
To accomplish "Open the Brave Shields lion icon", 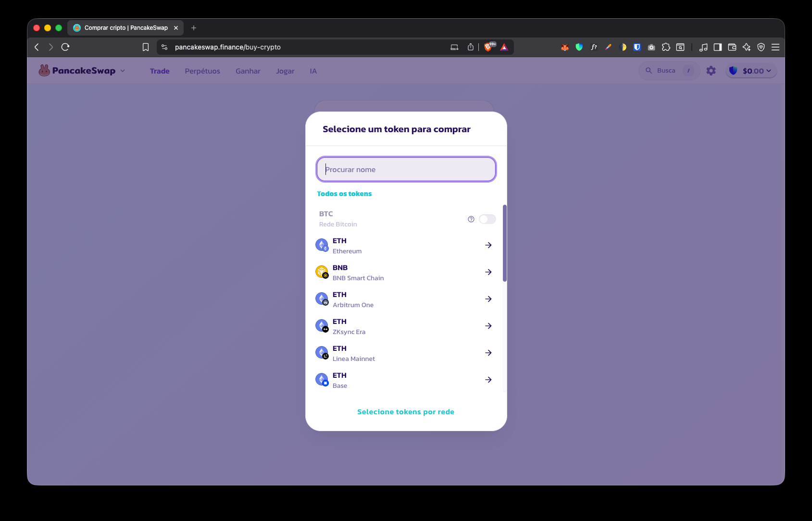I will pos(489,47).
